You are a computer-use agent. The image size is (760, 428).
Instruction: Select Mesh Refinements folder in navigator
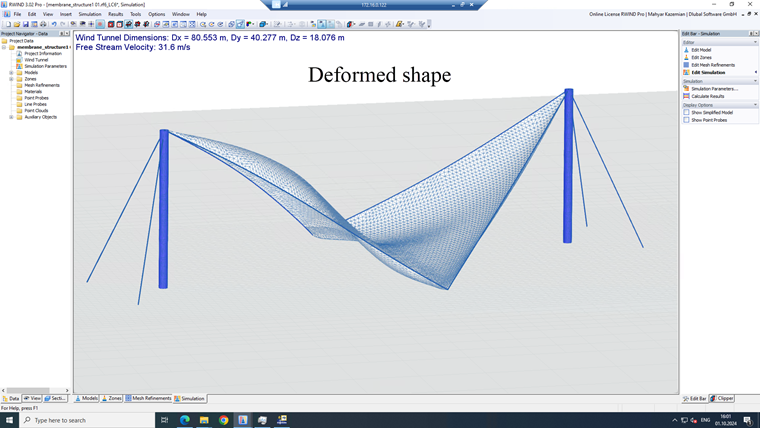tap(42, 85)
